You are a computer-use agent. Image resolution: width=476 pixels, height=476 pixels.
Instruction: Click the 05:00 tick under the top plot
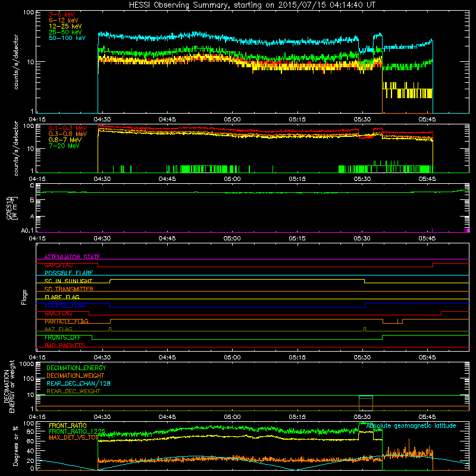[232, 120]
